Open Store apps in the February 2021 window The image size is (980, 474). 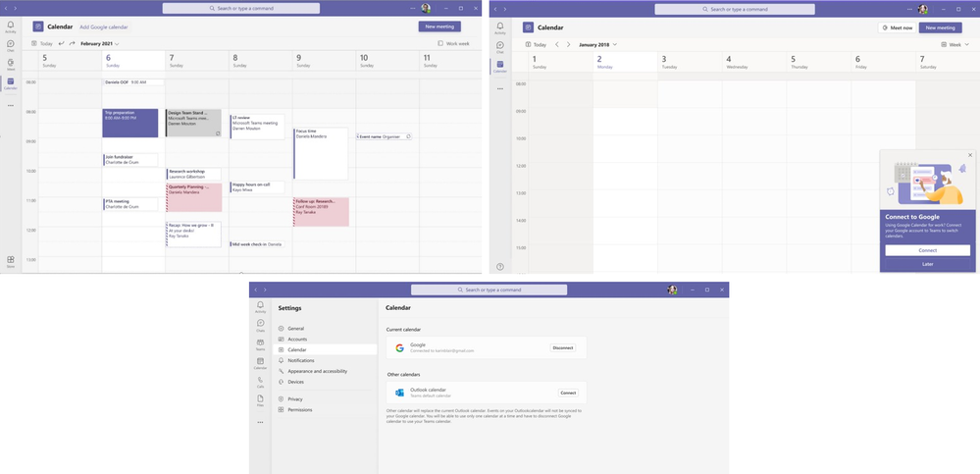(11, 261)
